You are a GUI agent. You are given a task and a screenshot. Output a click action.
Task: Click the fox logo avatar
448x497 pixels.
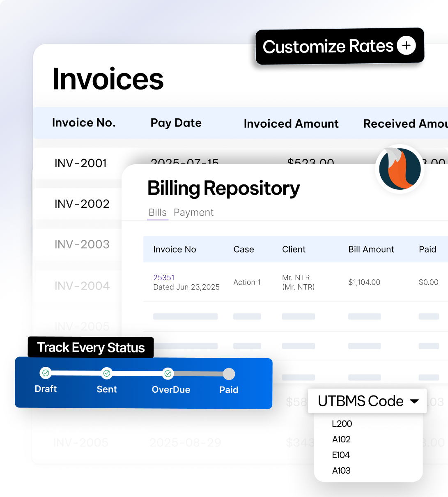click(x=400, y=169)
